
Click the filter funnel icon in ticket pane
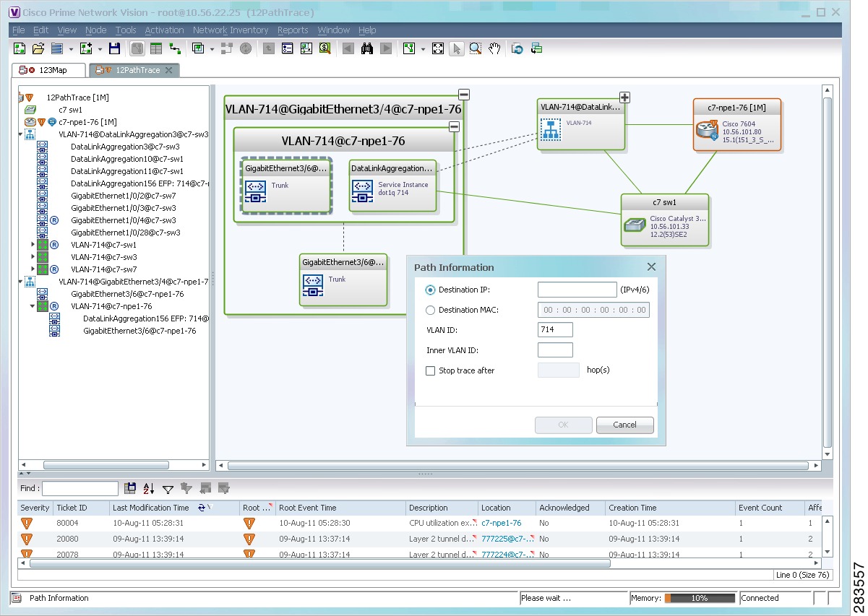(x=168, y=489)
